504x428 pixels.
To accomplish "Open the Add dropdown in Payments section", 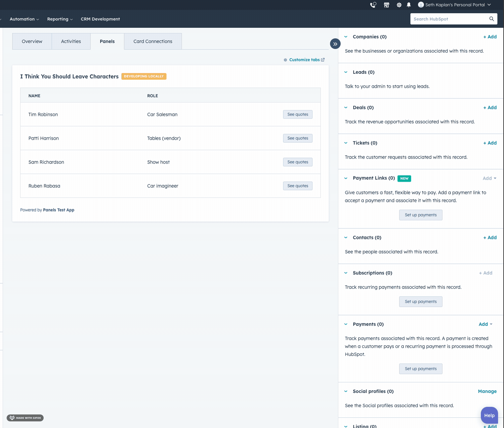I will (x=485, y=324).
